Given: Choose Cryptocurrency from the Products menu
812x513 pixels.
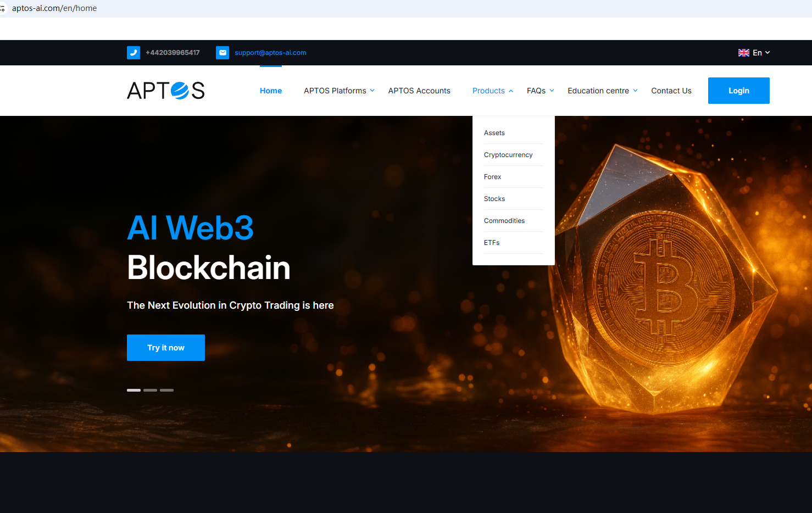Looking at the screenshot, I should [508, 155].
